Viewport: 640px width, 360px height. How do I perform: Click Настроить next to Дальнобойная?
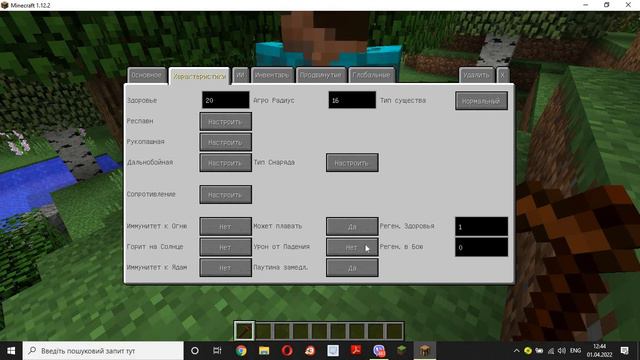225,163
